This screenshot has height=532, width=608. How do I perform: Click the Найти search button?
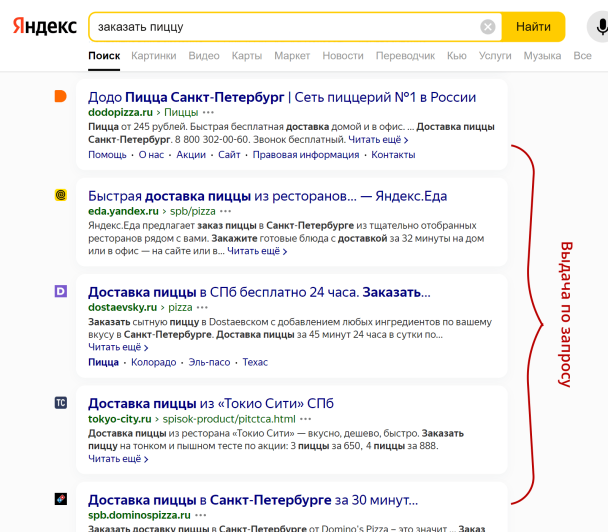click(533, 27)
